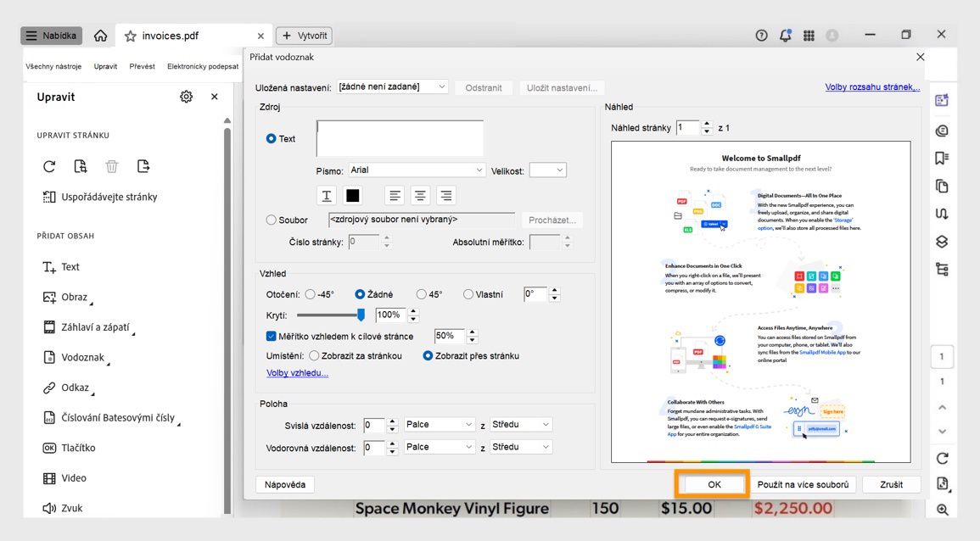
Task: Align watermark text right
Action: point(445,196)
